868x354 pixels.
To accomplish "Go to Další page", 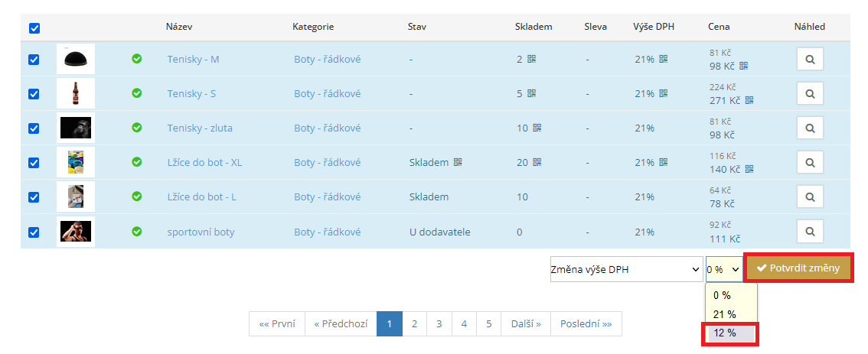I will tap(526, 323).
